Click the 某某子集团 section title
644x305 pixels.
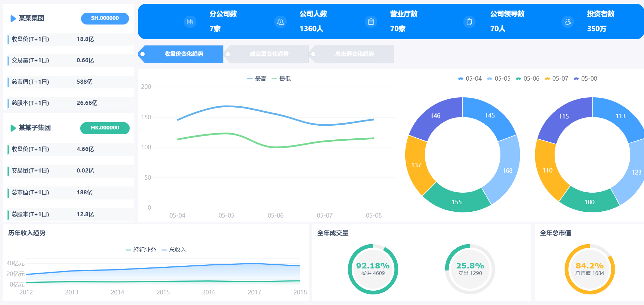click(34, 128)
